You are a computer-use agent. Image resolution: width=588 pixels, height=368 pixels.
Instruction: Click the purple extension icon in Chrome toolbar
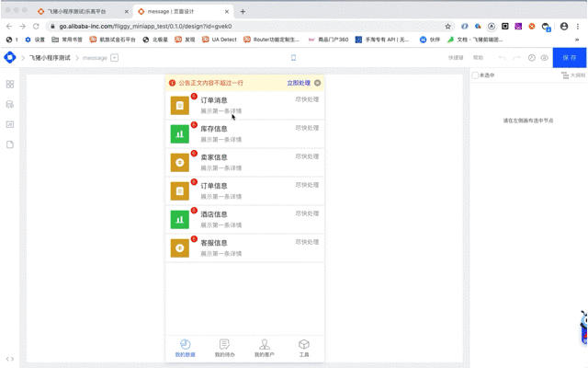click(x=518, y=27)
